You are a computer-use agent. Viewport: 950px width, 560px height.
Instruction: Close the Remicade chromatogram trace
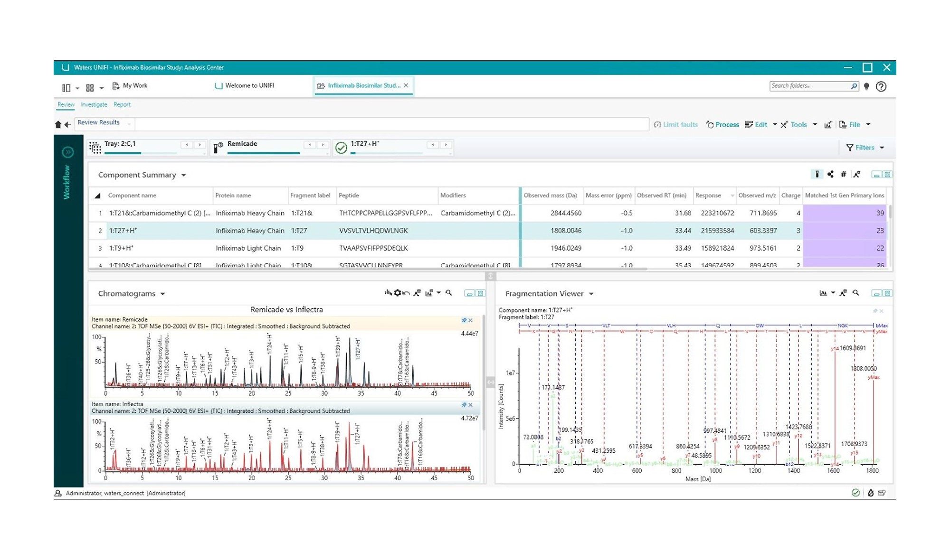[x=470, y=320]
